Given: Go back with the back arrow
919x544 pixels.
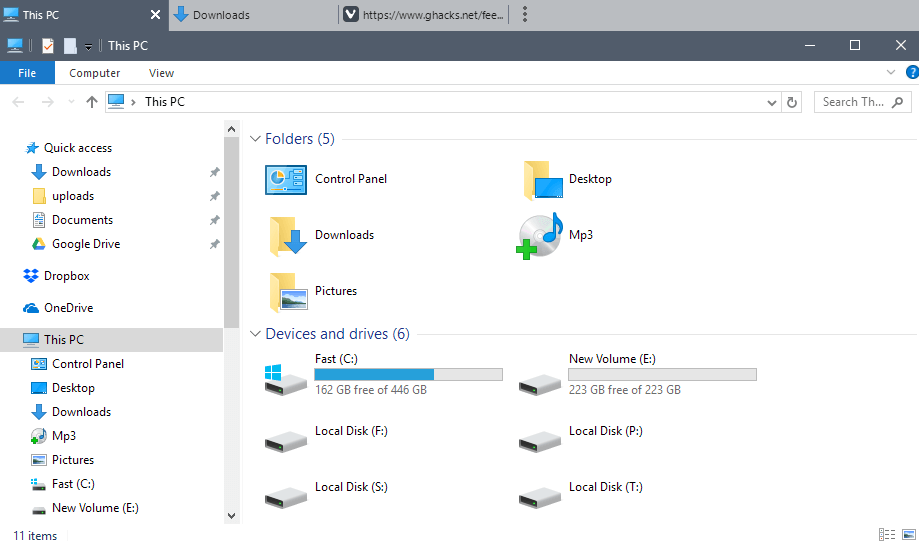Looking at the screenshot, I should point(18,102).
